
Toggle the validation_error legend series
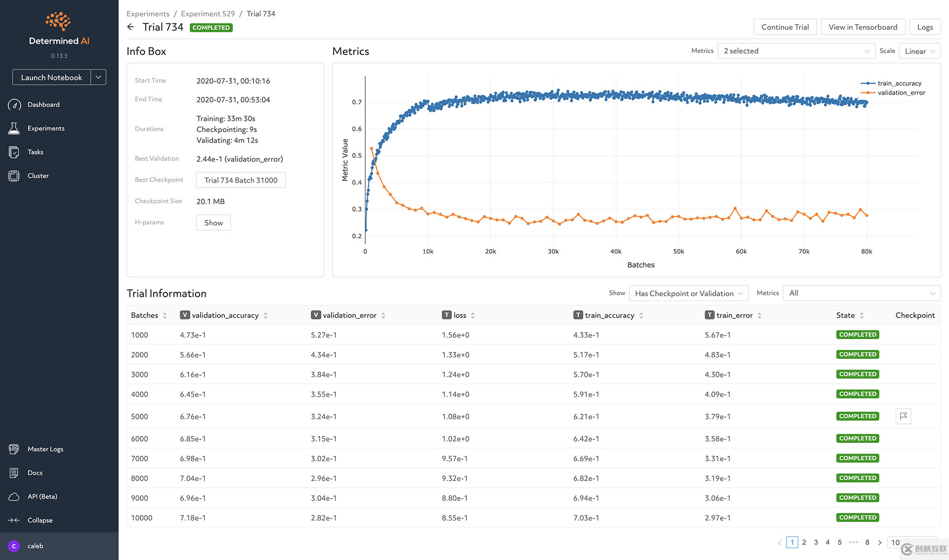(901, 92)
